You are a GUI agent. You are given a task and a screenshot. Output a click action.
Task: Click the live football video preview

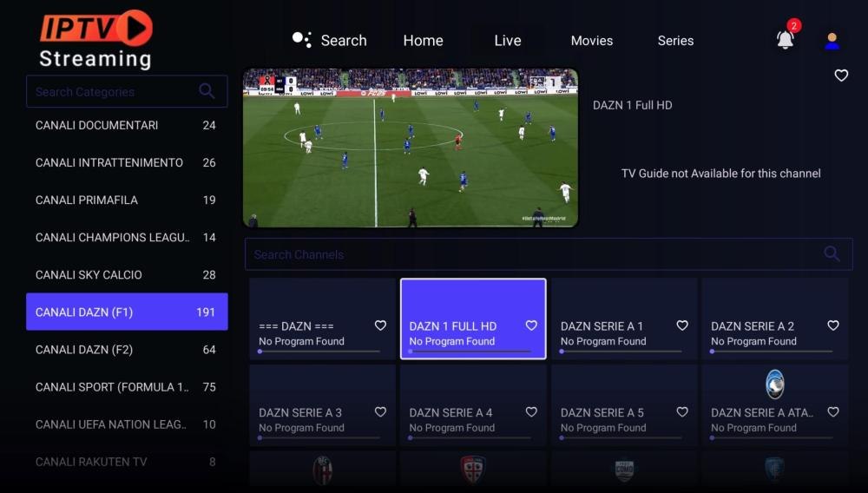pyautogui.click(x=410, y=148)
